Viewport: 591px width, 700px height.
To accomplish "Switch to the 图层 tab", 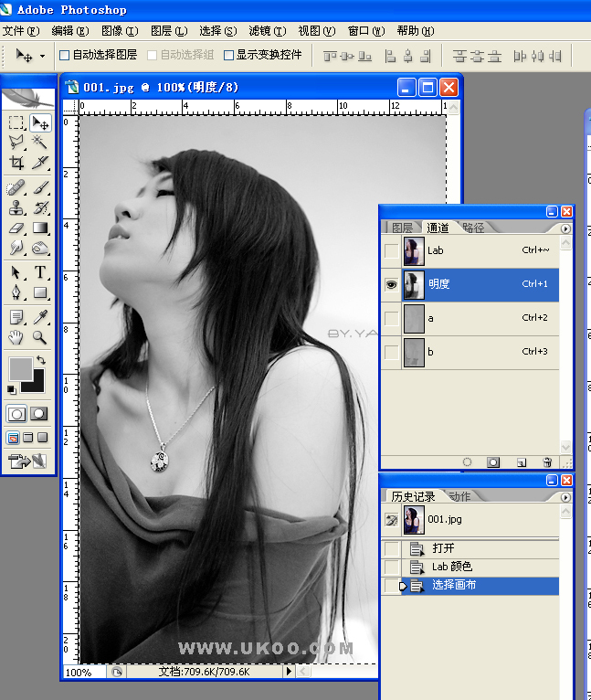I will 402,228.
